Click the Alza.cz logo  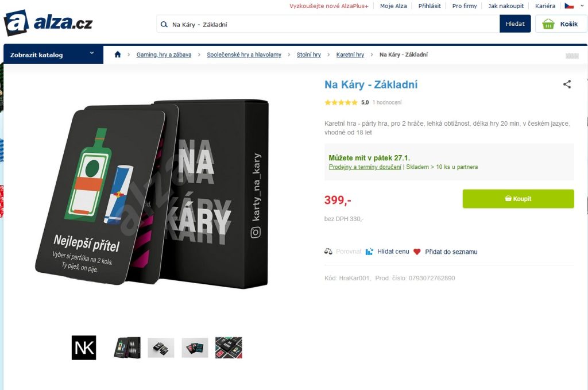click(x=48, y=23)
